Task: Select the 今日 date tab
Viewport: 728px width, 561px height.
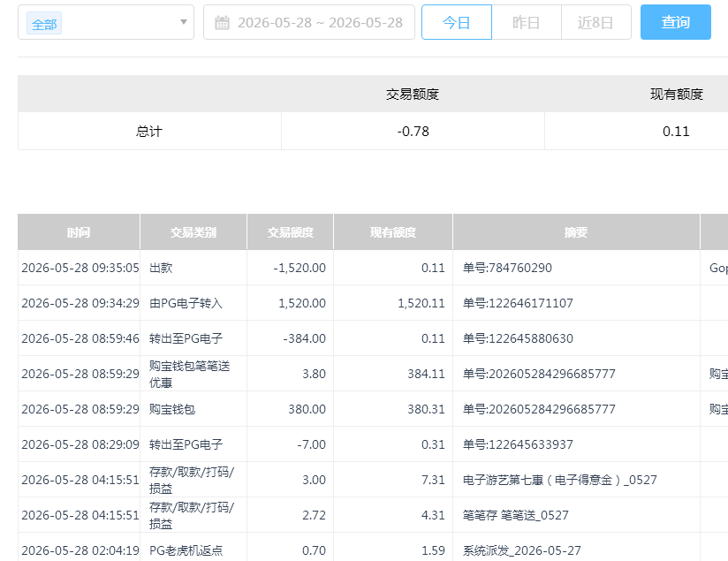Action: [457, 22]
